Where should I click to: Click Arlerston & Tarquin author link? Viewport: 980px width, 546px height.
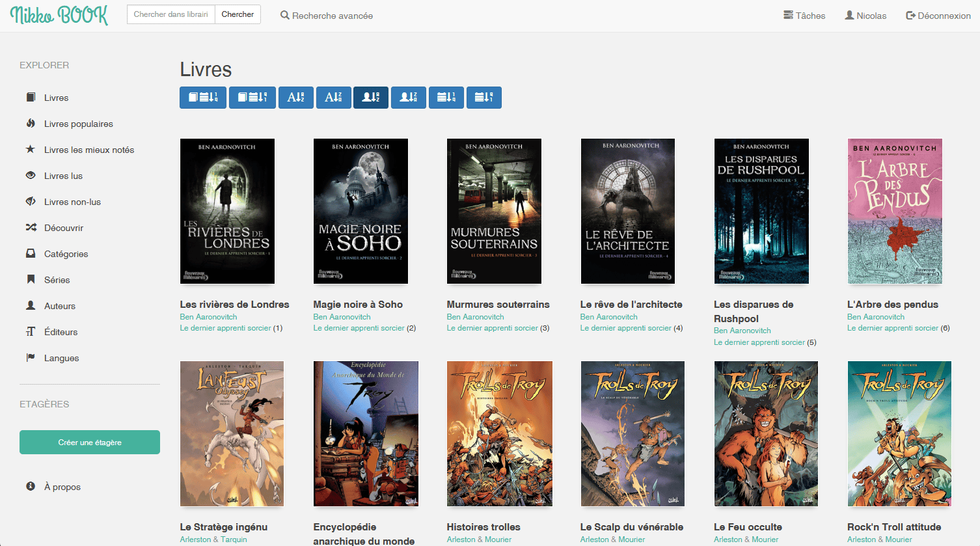coord(213,539)
